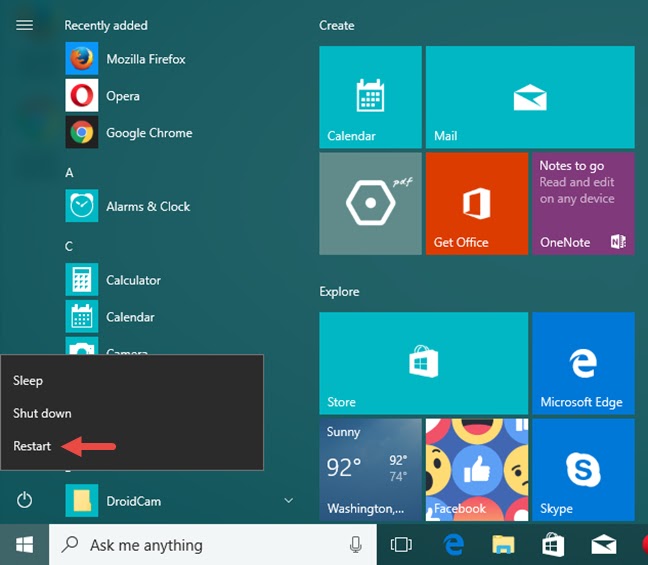Viewport: 648px width, 565px height.
Task: Open the hamburger menu at top-left
Action: tap(24, 26)
